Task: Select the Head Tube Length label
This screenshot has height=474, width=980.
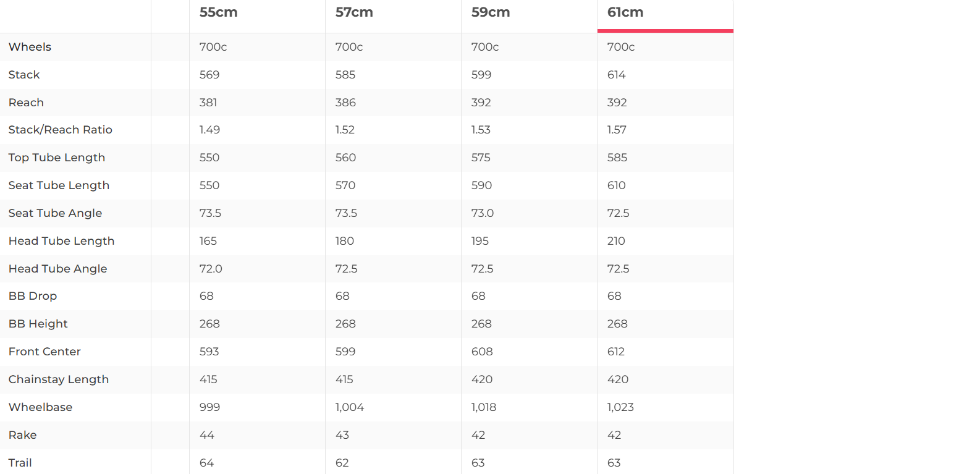Action: (61, 241)
